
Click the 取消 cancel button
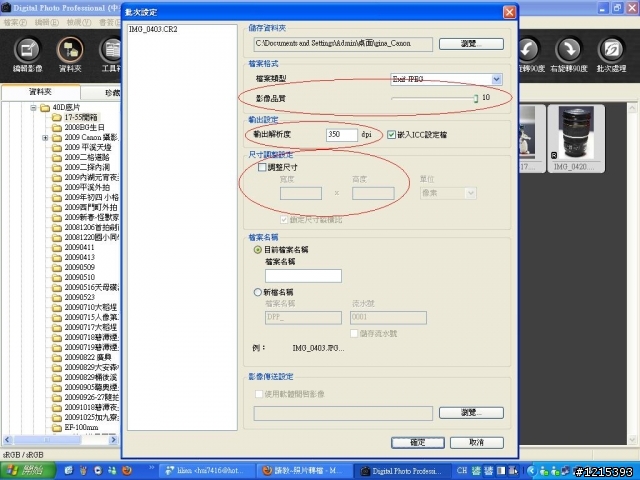pyautogui.click(x=476, y=442)
